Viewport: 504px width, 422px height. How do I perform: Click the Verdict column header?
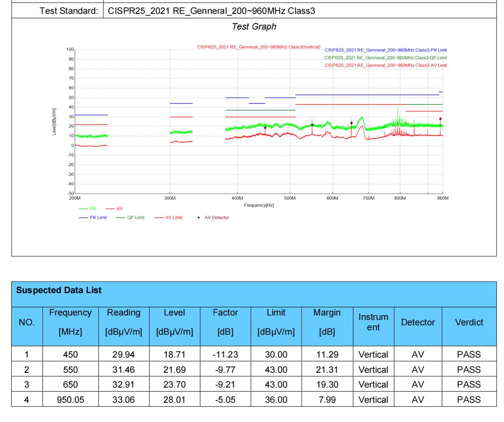(x=469, y=322)
